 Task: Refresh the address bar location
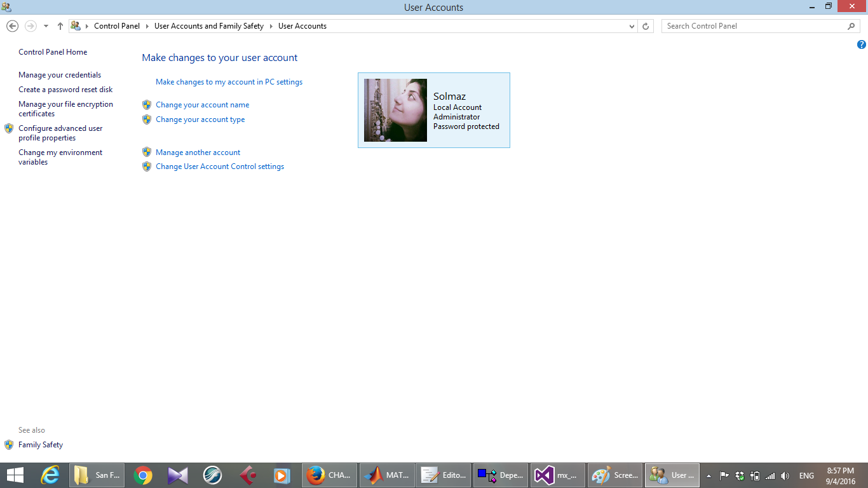pyautogui.click(x=646, y=26)
